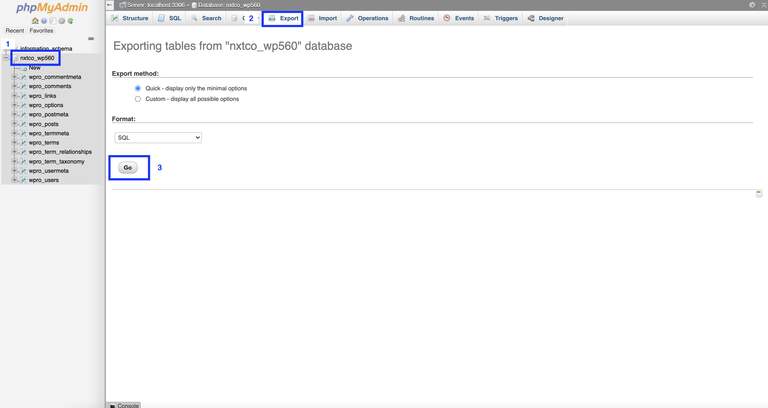Open the Routines tab
The width and height of the screenshot is (768, 408).
[416, 18]
